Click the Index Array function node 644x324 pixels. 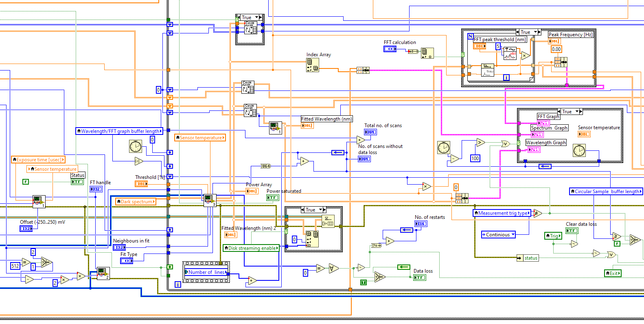click(313, 65)
